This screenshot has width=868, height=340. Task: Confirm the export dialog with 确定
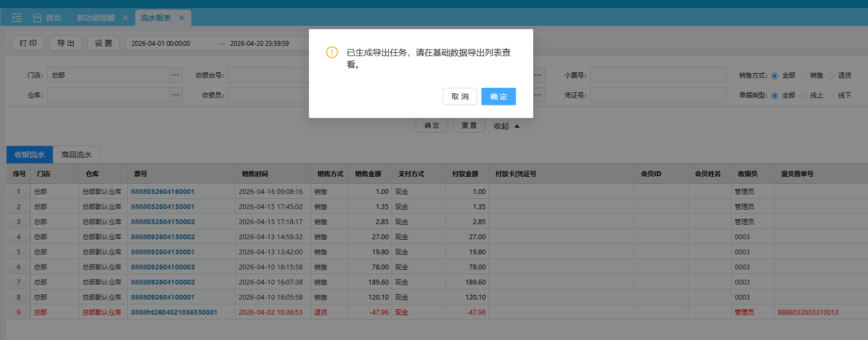click(498, 96)
